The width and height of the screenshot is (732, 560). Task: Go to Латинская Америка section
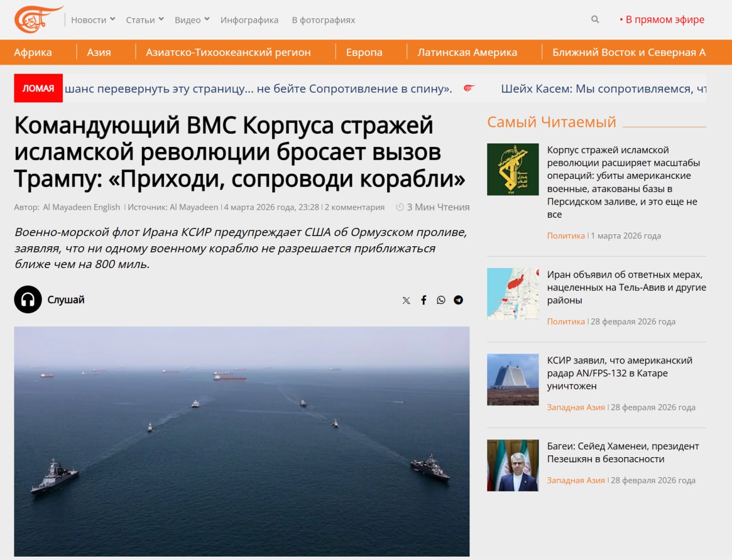click(x=467, y=53)
